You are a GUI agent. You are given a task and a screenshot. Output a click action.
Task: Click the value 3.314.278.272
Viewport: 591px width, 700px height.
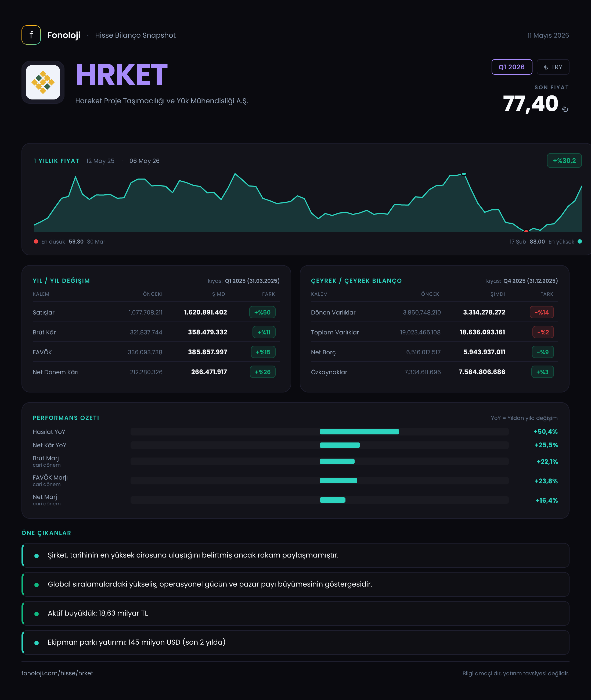484,312
